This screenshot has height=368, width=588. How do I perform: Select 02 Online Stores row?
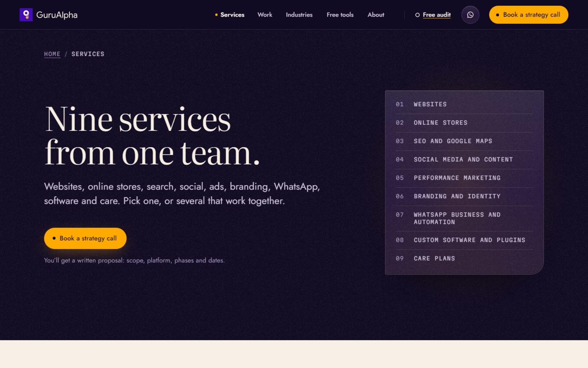pyautogui.click(x=464, y=123)
